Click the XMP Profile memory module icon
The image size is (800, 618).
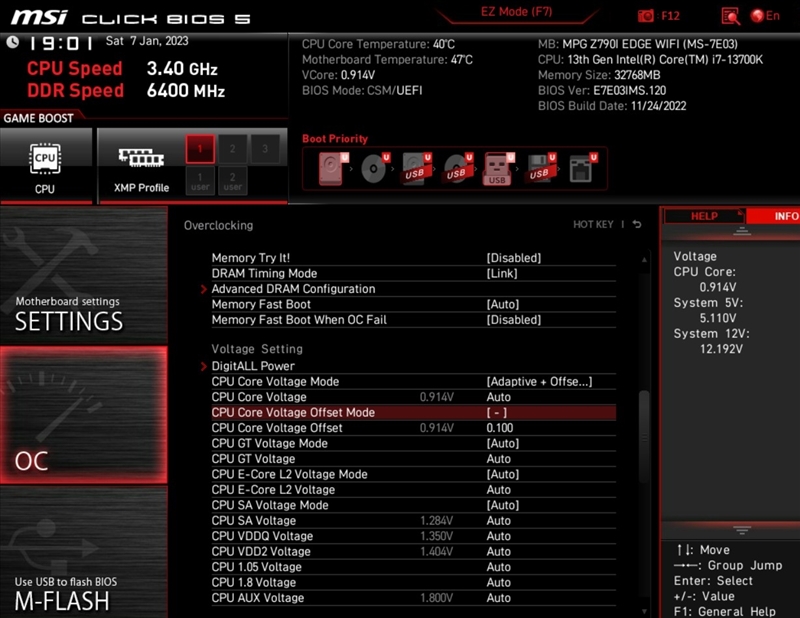tap(141, 157)
